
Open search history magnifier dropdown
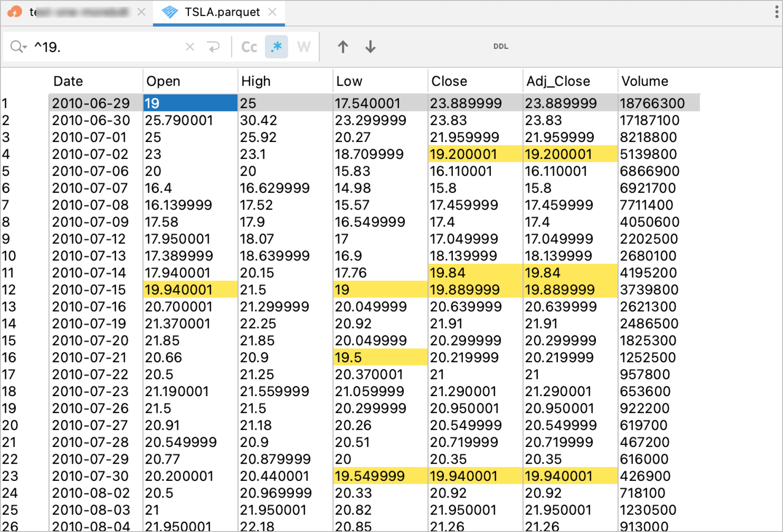coord(19,46)
